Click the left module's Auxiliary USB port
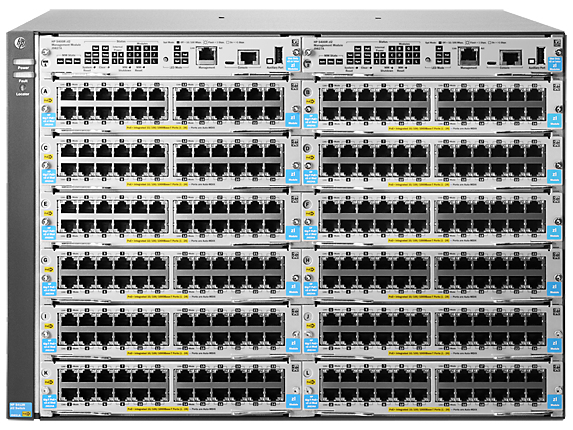This screenshot has height=430, width=573. tap(279, 56)
